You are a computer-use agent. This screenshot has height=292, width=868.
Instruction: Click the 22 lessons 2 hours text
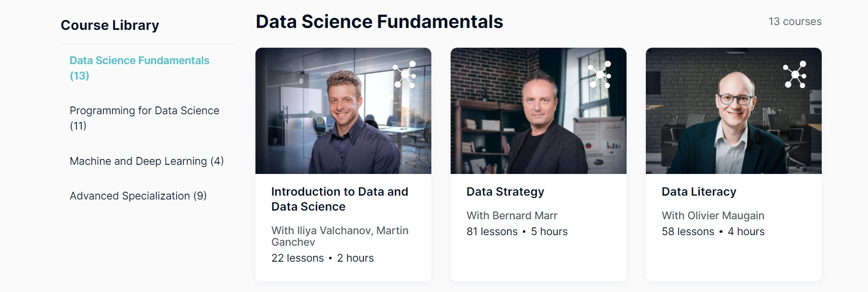point(322,258)
